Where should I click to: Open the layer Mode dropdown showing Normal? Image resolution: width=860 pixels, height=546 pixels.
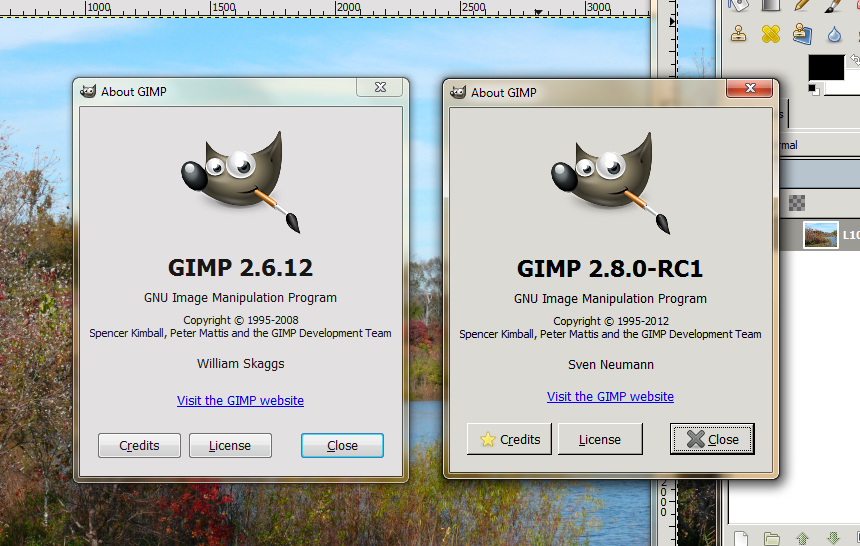point(819,145)
